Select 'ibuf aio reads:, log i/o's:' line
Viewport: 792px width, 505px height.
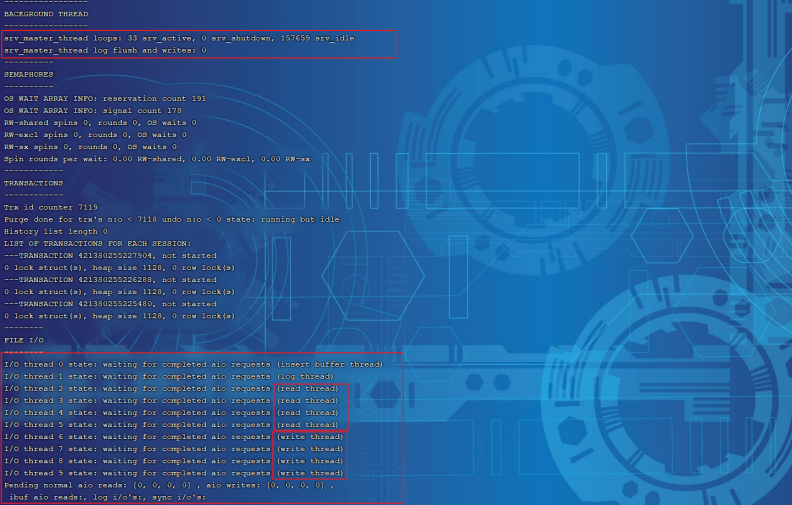click(108, 497)
